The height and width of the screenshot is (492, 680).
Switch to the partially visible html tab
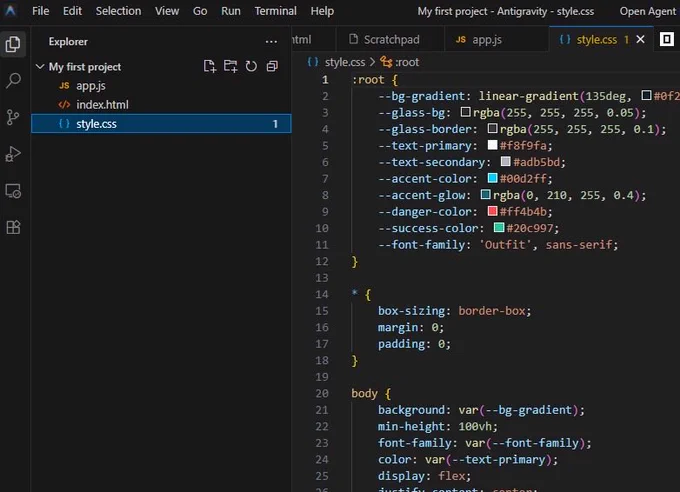(x=313, y=39)
